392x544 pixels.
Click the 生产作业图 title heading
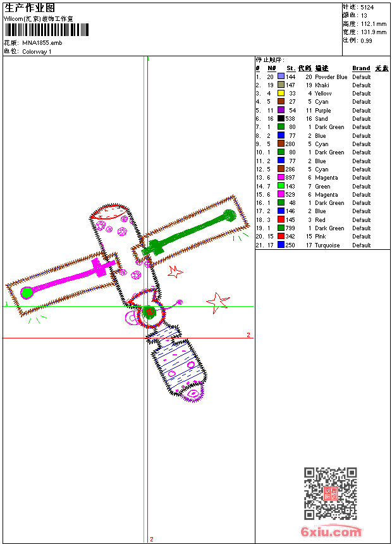[x=30, y=8]
